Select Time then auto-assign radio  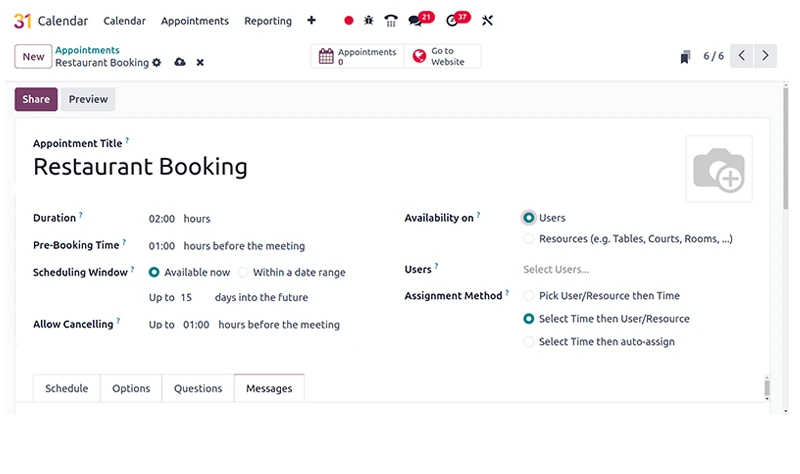click(529, 342)
